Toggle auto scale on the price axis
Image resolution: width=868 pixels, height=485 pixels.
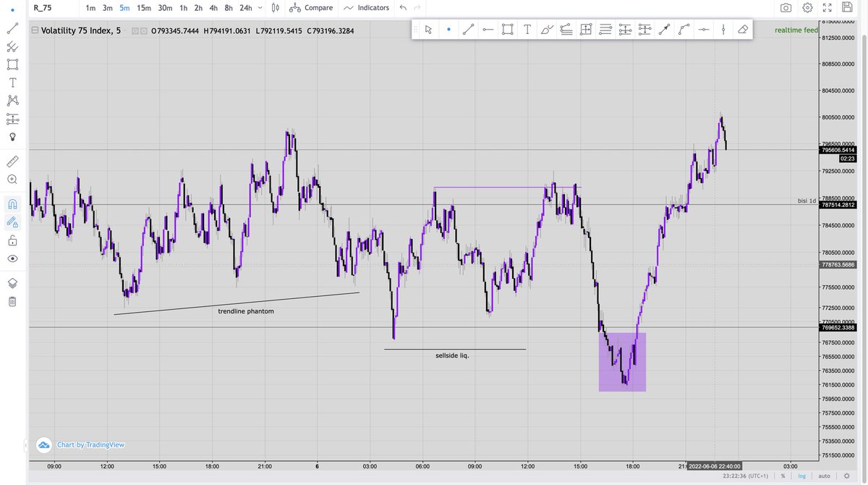point(824,476)
